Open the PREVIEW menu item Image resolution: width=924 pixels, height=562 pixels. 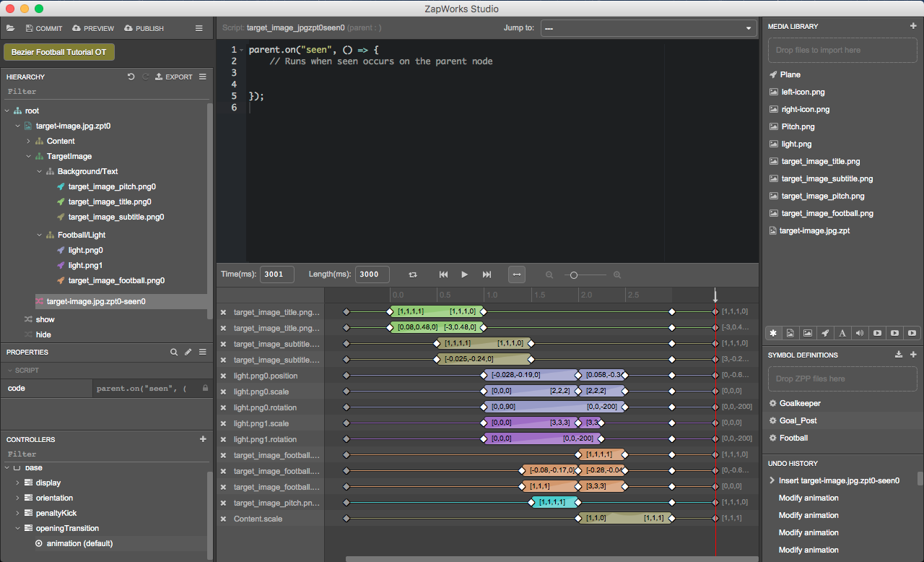pyautogui.click(x=92, y=28)
